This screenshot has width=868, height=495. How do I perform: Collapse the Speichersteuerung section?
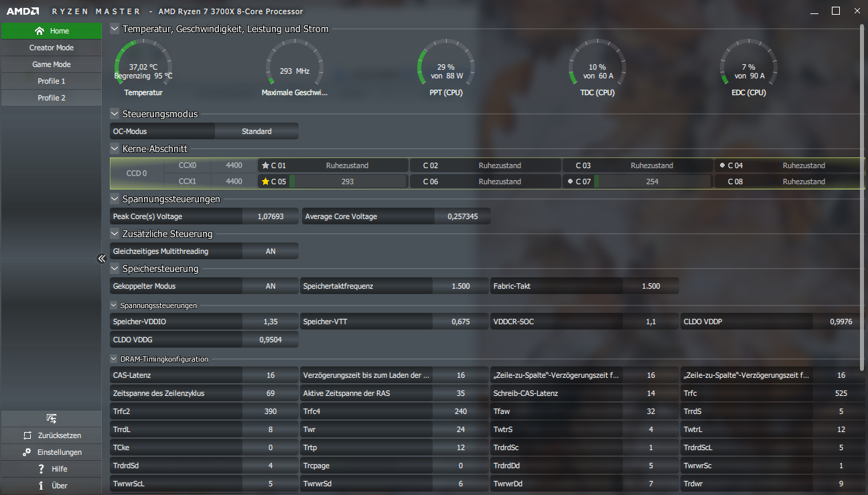(115, 269)
